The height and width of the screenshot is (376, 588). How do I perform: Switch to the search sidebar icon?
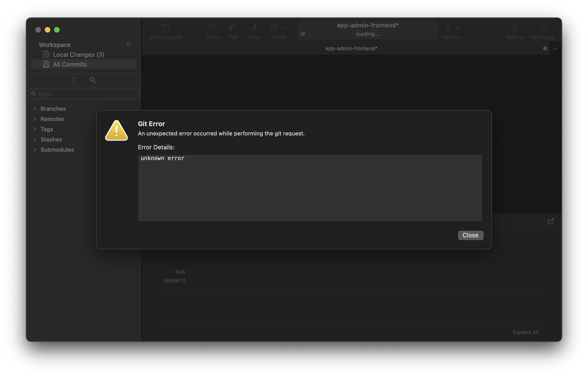pos(93,80)
